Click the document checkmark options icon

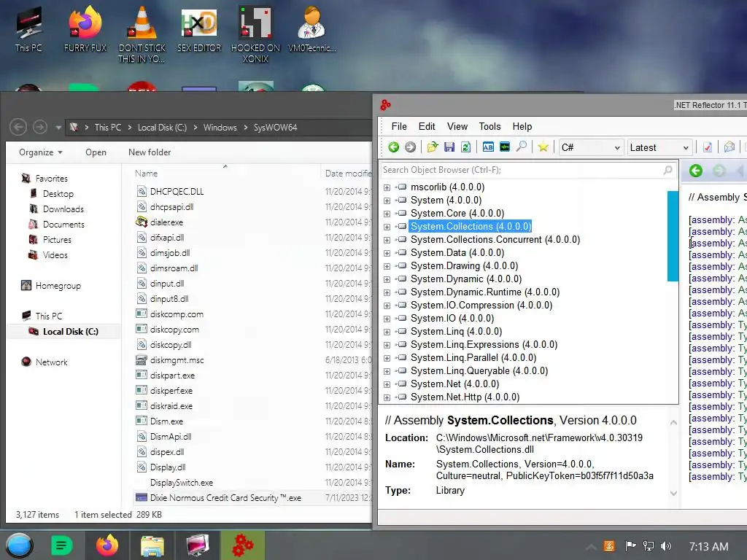pos(708,147)
